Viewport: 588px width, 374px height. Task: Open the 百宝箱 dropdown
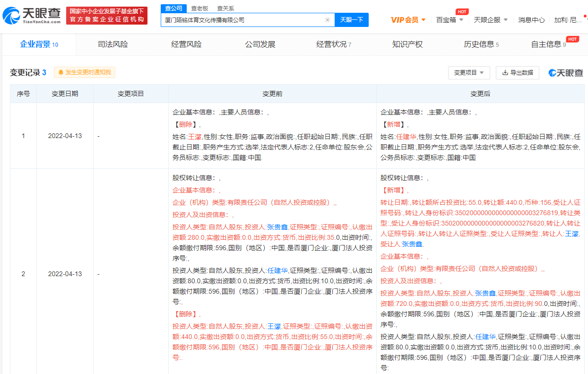coord(461,20)
